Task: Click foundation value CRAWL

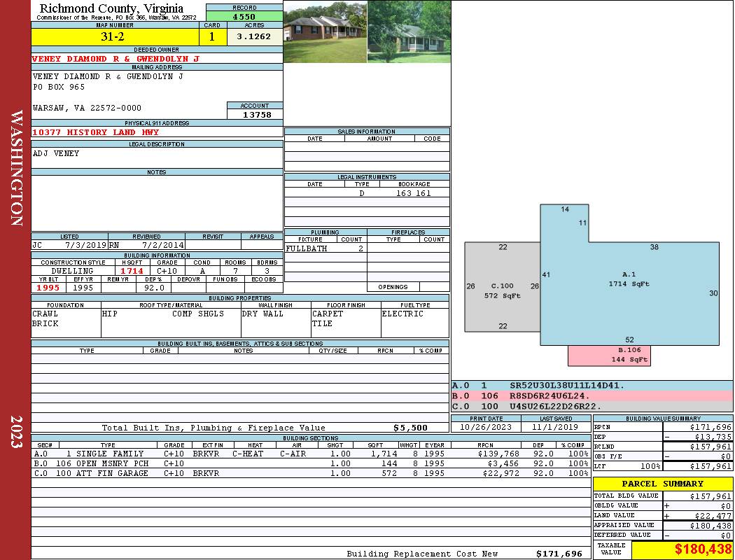Action: point(45,314)
